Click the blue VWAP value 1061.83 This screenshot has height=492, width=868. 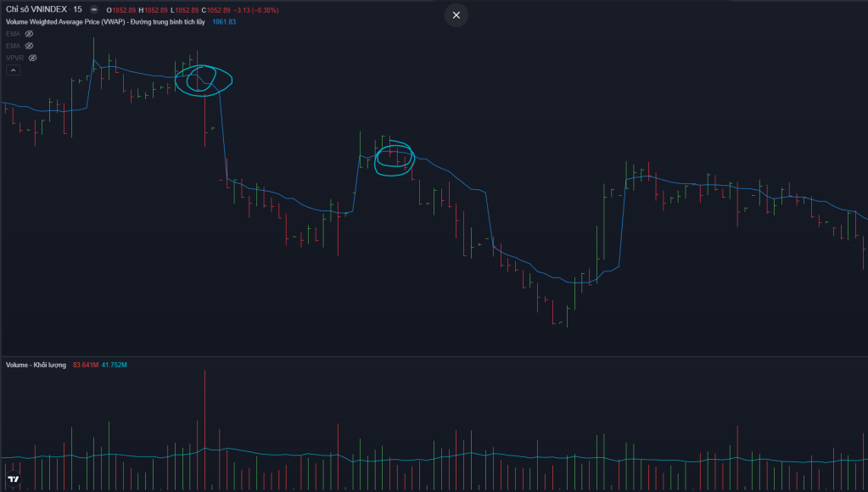click(224, 22)
